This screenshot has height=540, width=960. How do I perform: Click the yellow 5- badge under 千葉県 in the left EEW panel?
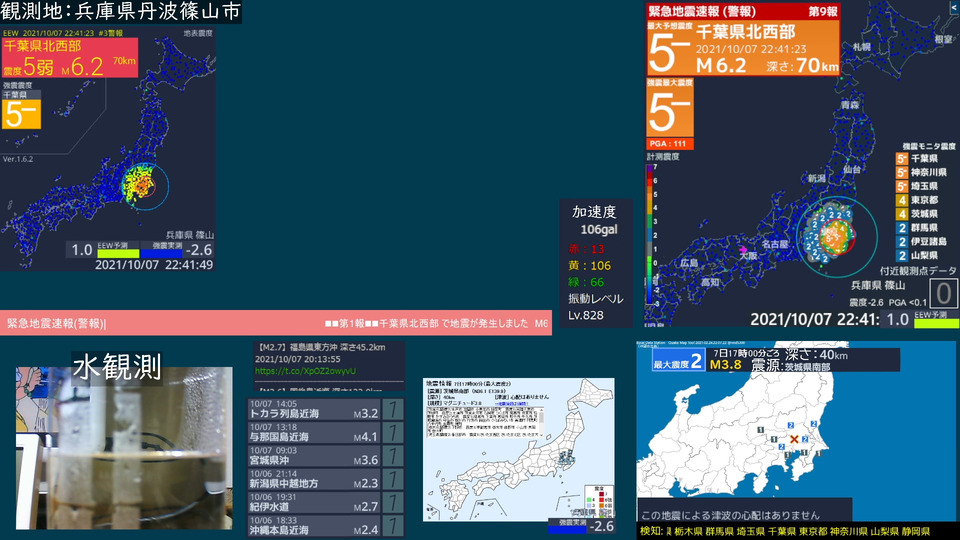(21, 114)
